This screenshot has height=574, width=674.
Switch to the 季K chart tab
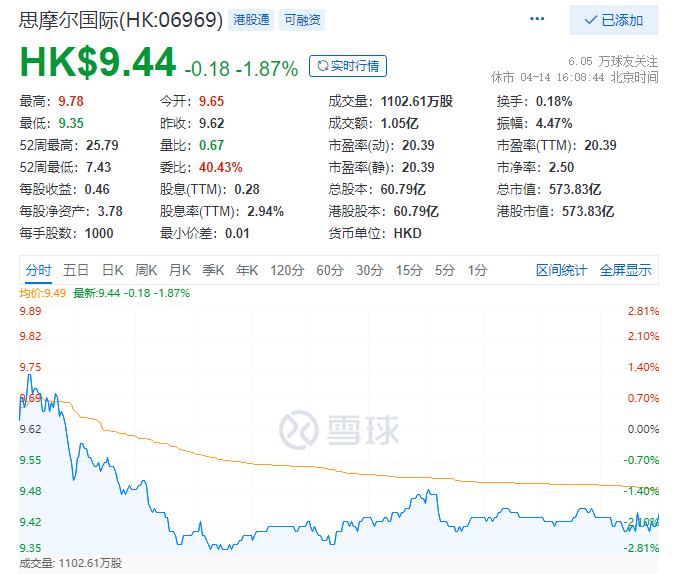(213, 270)
